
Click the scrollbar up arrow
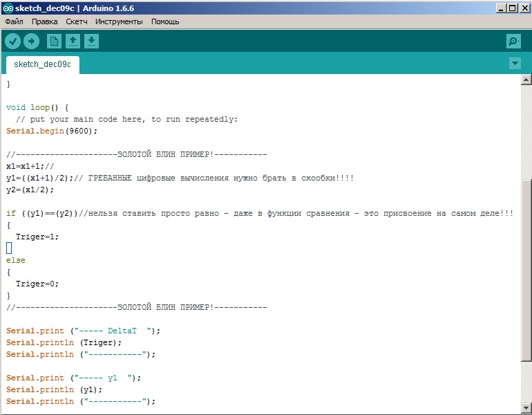526,80
